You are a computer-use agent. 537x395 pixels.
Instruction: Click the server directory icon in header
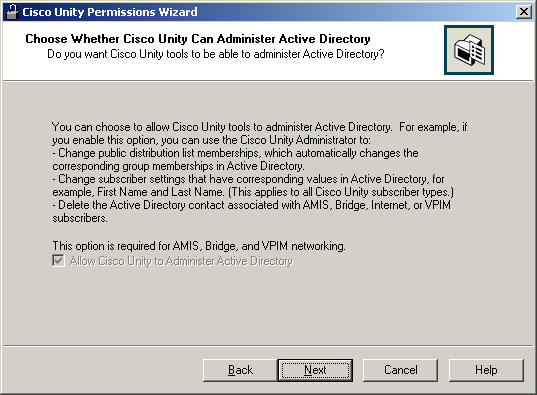coord(469,50)
